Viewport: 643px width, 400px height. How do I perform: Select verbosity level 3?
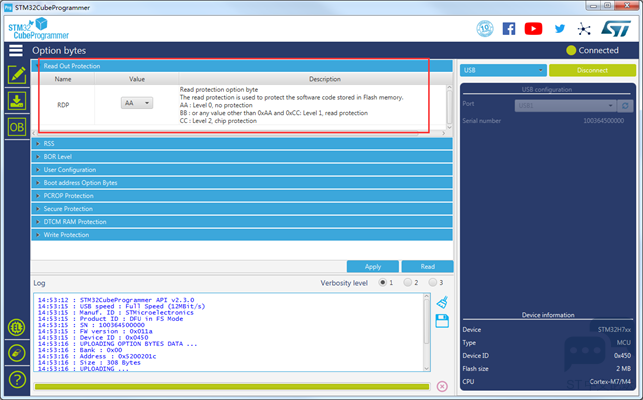[x=433, y=282]
